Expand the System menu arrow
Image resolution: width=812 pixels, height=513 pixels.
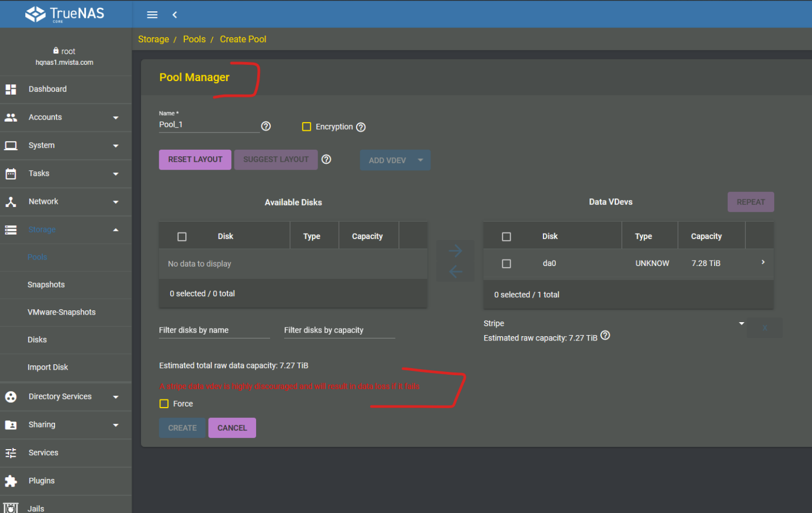tap(116, 146)
